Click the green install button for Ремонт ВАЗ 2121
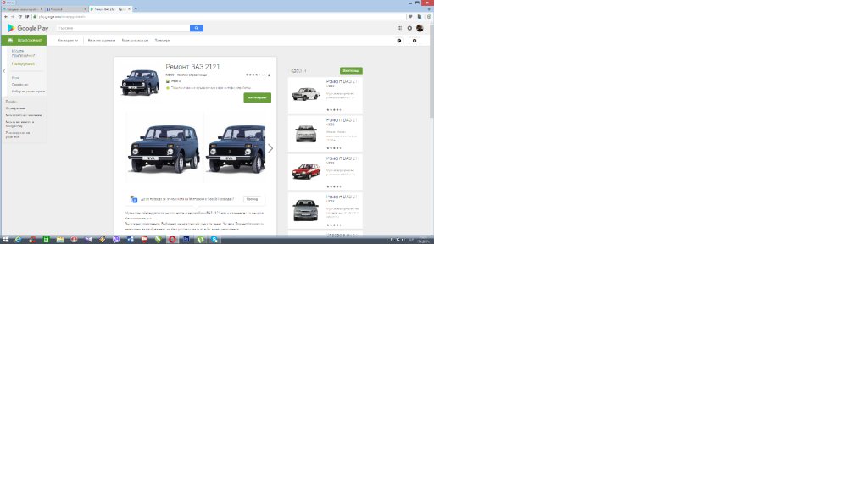This screenshot has height=488, width=868. [x=258, y=97]
